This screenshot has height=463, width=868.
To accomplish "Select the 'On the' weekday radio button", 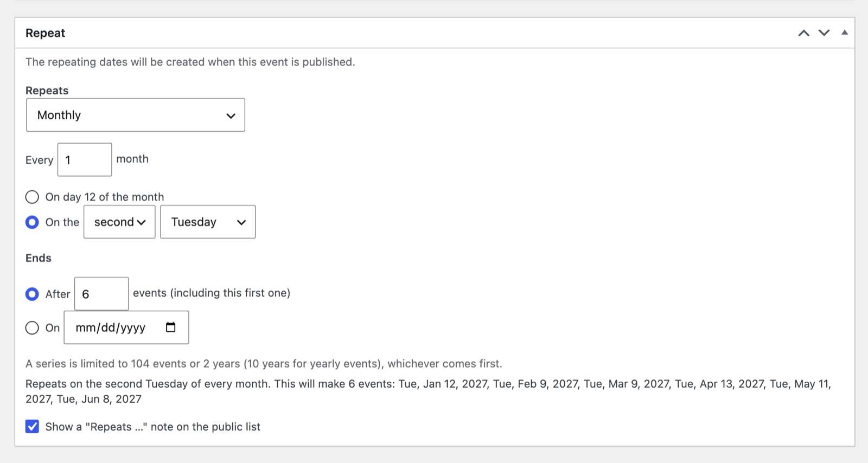I will pyautogui.click(x=33, y=222).
